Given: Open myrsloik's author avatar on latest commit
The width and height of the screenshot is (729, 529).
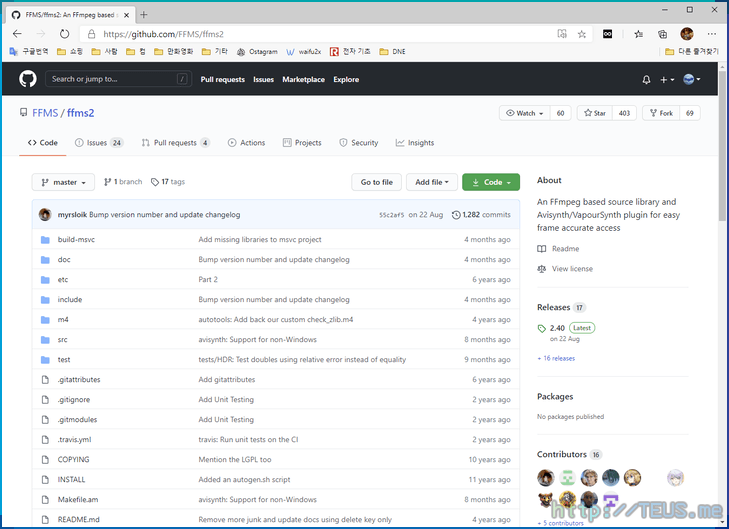Looking at the screenshot, I should pyautogui.click(x=45, y=214).
